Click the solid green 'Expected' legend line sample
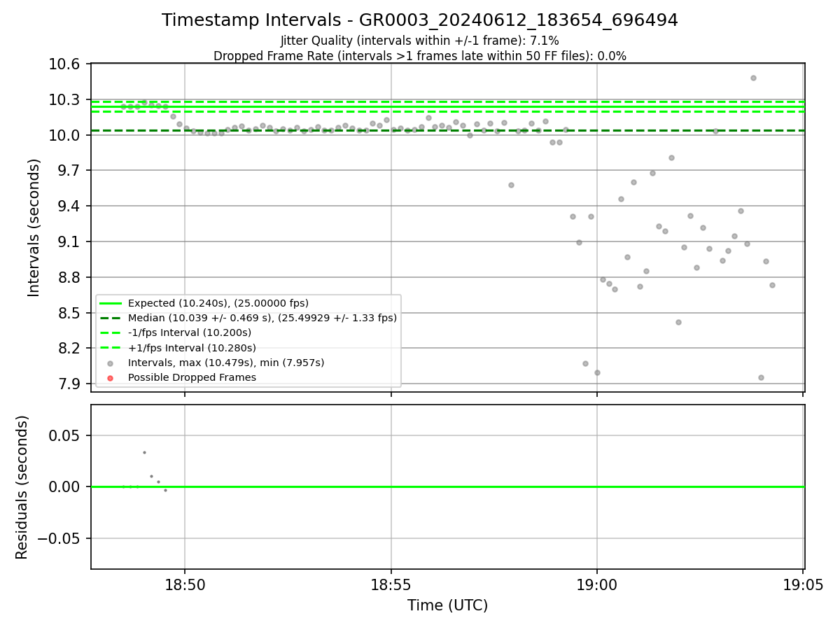The image size is (840, 630). tap(111, 303)
